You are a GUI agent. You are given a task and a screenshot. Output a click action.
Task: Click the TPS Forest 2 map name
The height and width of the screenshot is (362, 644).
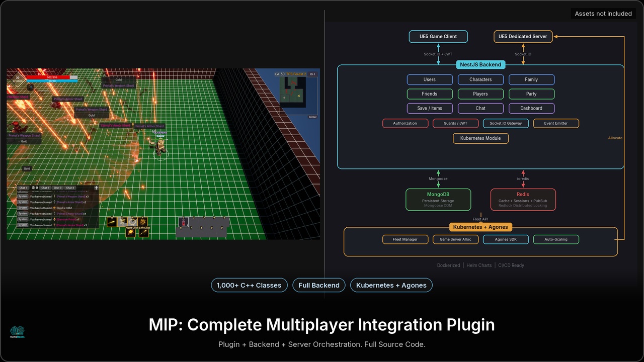coord(296,74)
